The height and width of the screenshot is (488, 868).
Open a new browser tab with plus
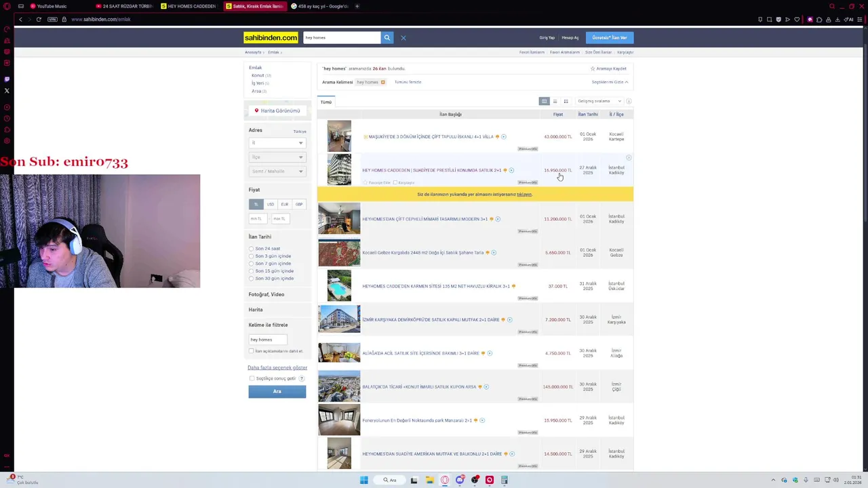coord(357,6)
